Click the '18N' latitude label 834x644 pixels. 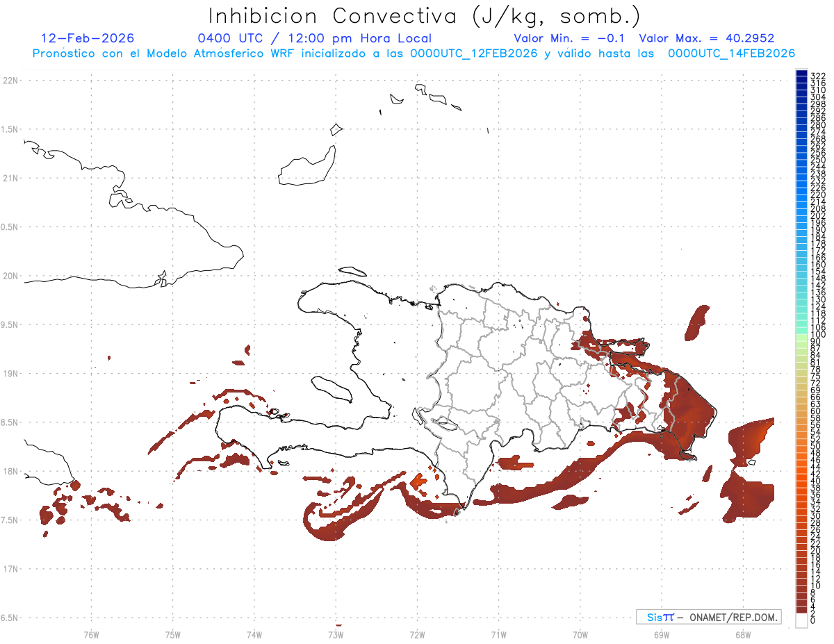10,472
